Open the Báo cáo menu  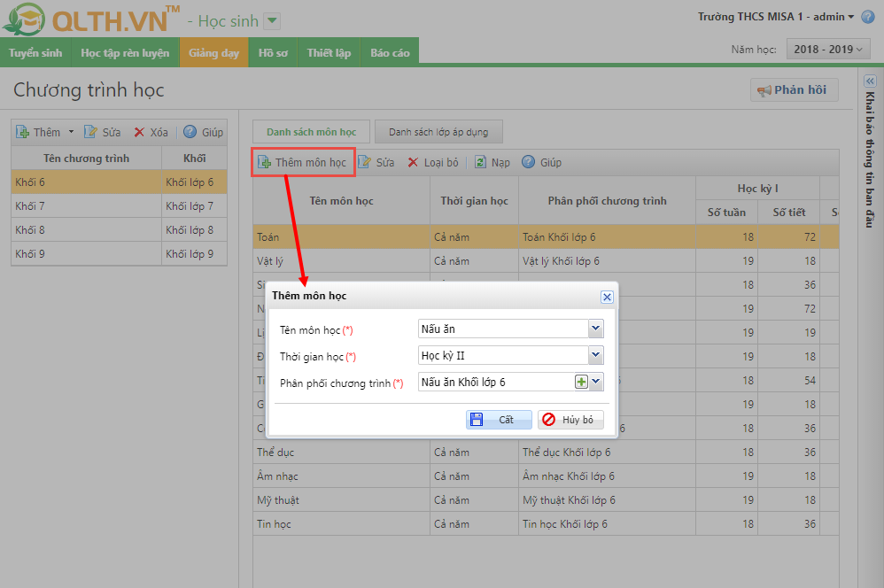[390, 52]
